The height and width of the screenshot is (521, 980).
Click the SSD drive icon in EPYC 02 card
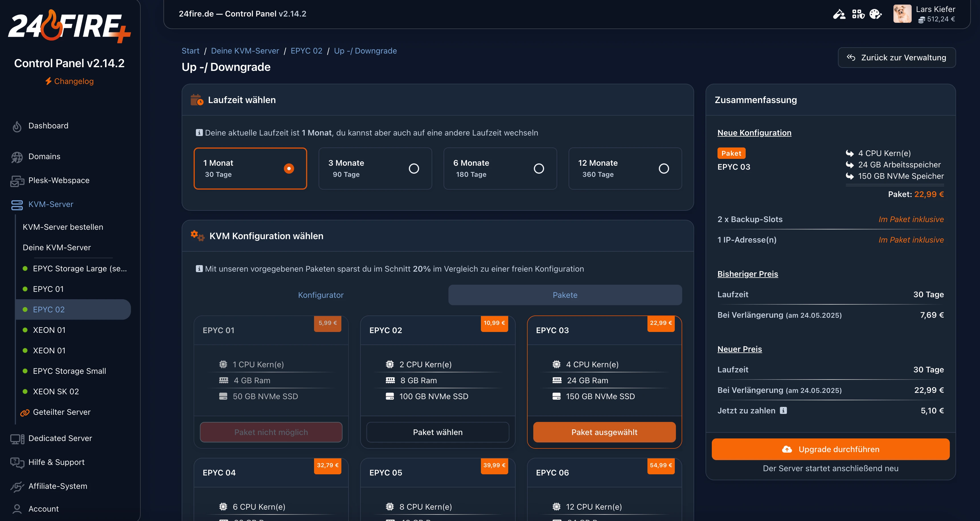tap(389, 396)
